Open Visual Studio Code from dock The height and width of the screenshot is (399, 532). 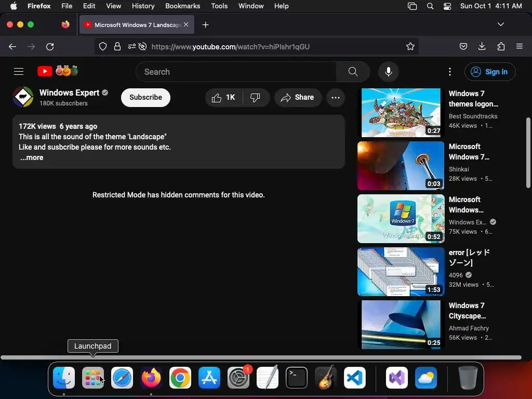pos(354,378)
